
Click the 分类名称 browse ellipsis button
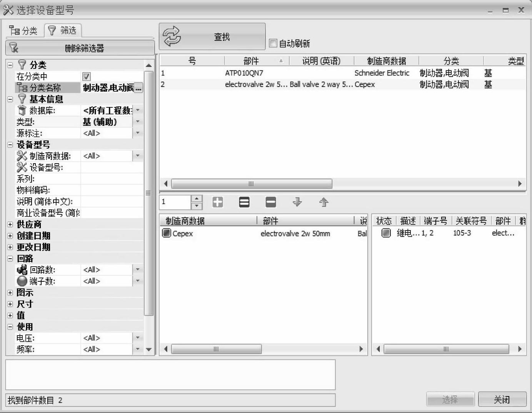(x=138, y=88)
